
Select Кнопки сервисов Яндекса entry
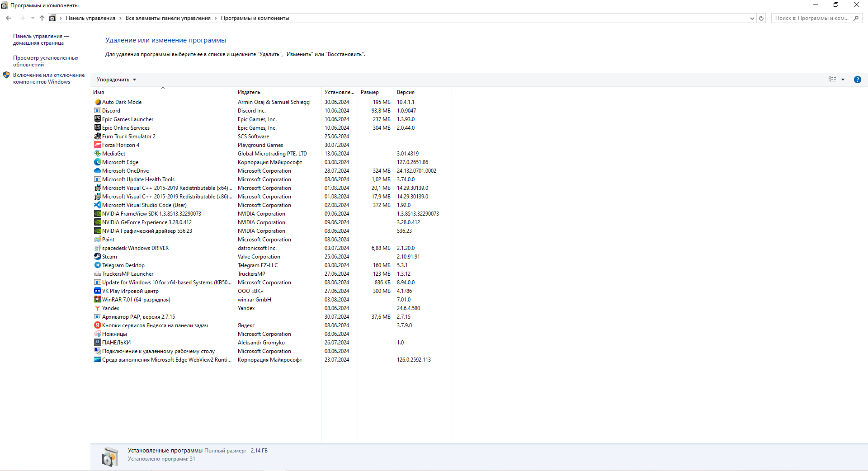[x=271, y=325]
